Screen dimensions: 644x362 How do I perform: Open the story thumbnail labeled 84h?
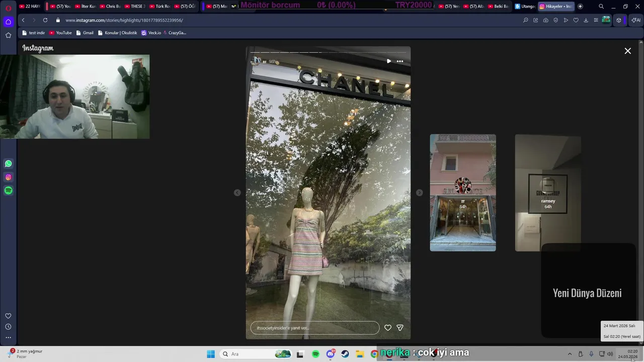463,193
